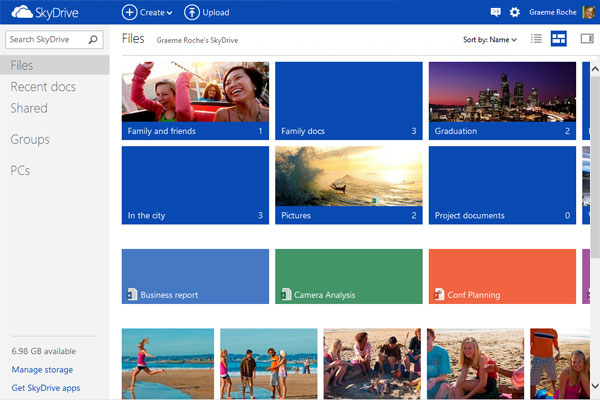Open the Conf Planning presentation tile
Viewport: 600px width, 400px height.
(x=501, y=276)
